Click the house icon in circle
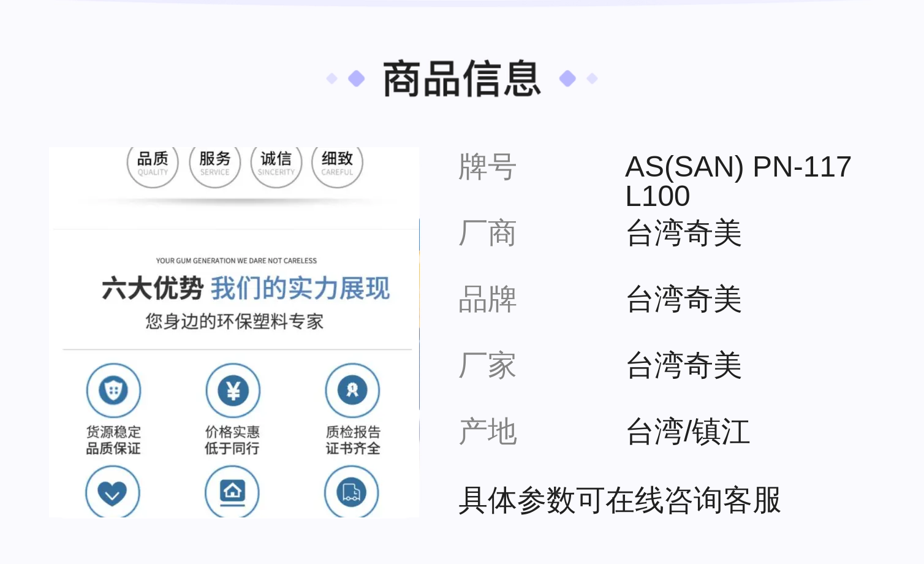 point(232,492)
